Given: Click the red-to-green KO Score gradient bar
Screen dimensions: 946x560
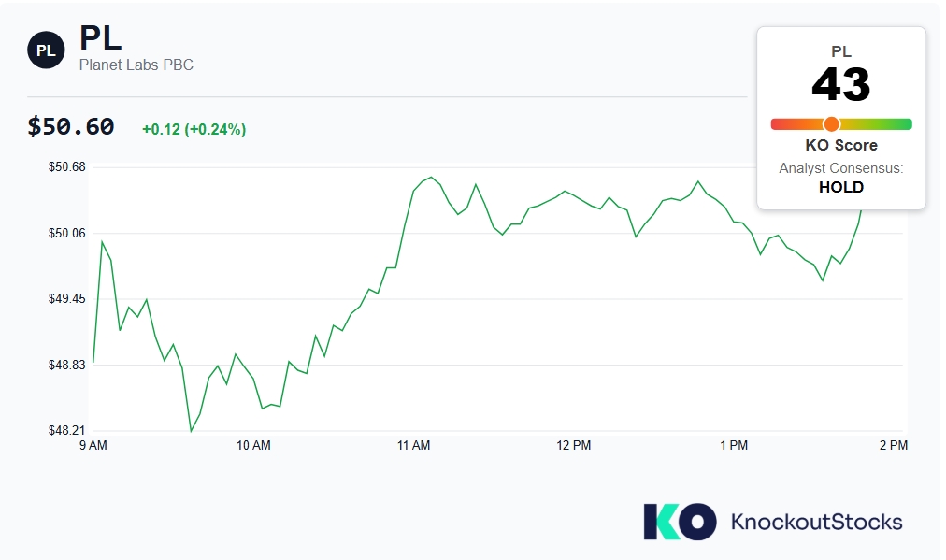Looking at the screenshot, I should click(841, 124).
